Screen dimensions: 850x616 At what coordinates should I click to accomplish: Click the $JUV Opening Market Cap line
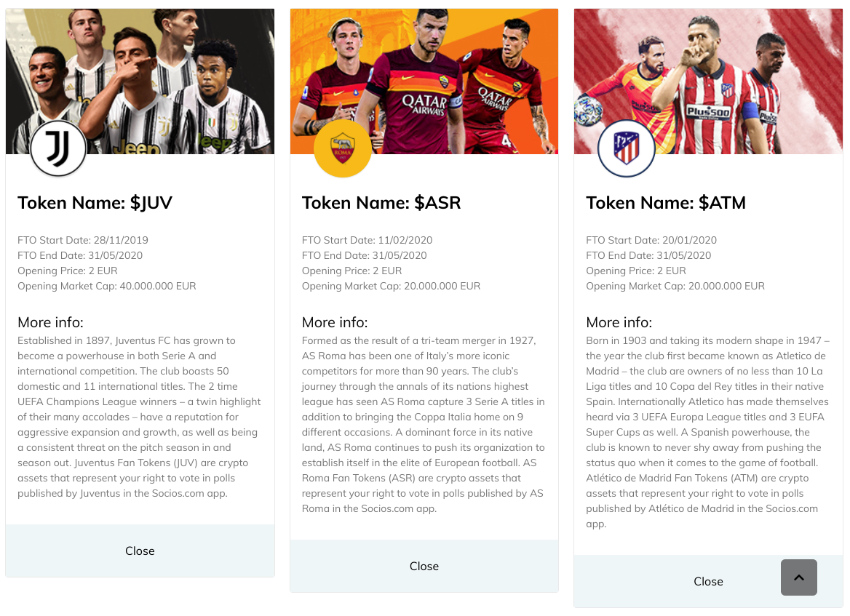tap(107, 287)
